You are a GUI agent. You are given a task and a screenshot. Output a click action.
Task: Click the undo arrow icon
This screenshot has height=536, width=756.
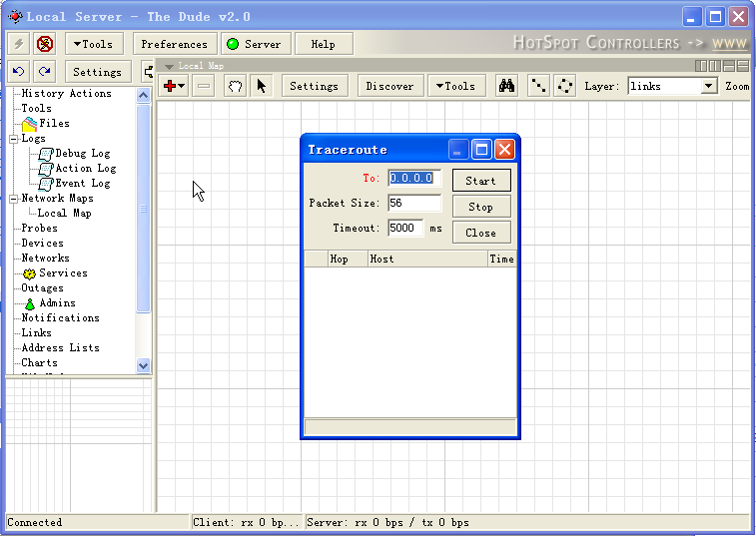(x=19, y=72)
